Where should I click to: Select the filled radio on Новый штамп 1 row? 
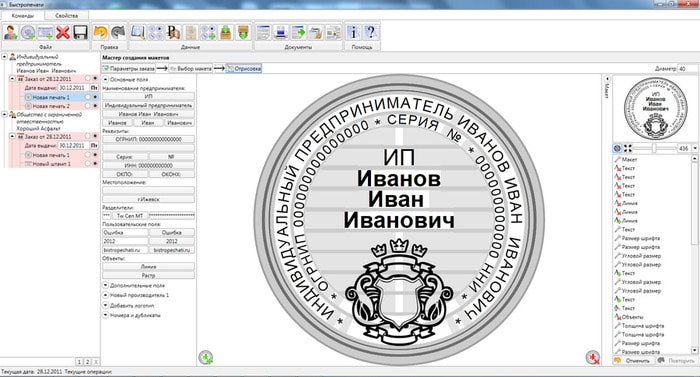tap(95, 163)
